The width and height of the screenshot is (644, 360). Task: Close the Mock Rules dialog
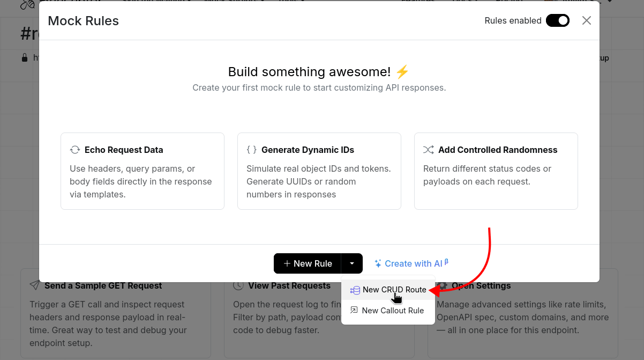coord(586,20)
